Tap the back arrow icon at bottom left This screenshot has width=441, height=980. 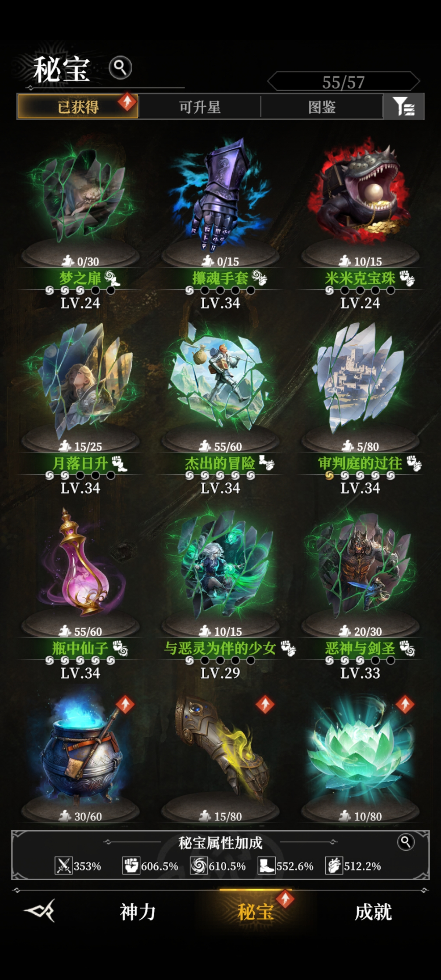tap(40, 911)
